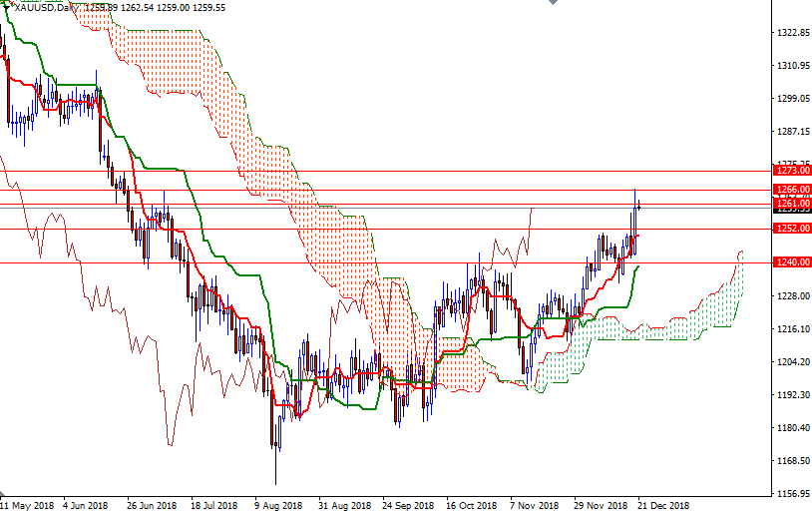Click the 1156.95 value on the price scale
Screen dimensions: 812x513
(792, 494)
